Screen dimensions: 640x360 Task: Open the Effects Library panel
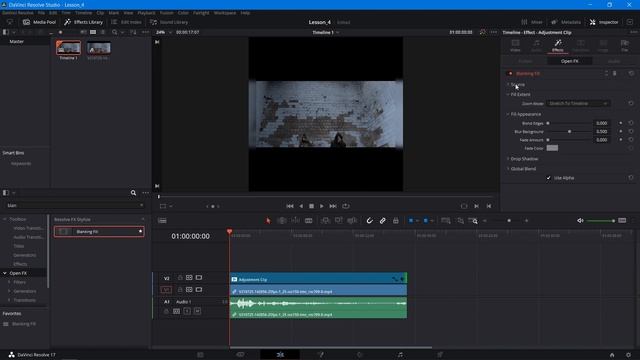pyautogui.click(x=84, y=22)
